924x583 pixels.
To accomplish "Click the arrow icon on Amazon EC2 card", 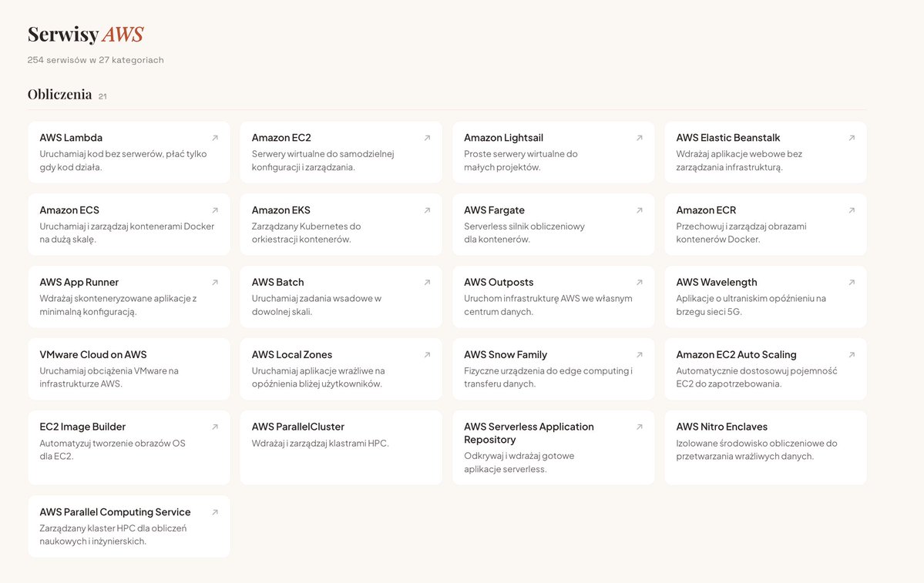I will click(427, 138).
